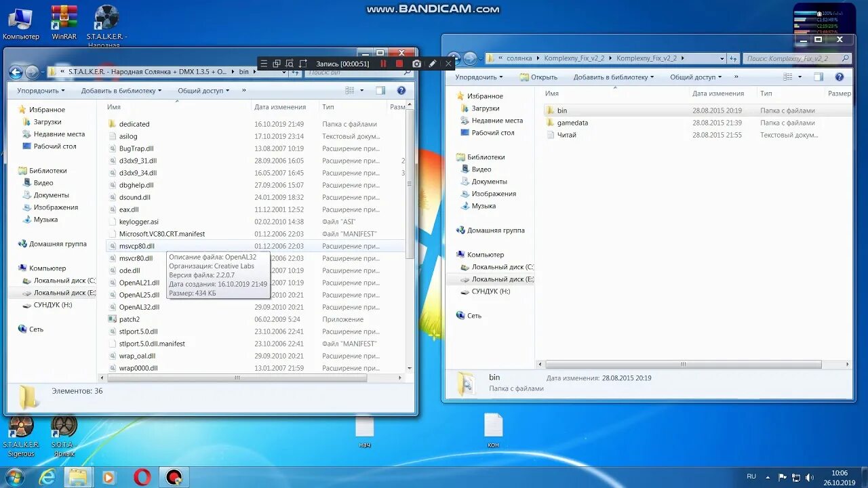Screen dimensions: 868x488
Task: Toggle preview pane in Komplexny_Fix_v2_2 window
Action: click(818, 77)
